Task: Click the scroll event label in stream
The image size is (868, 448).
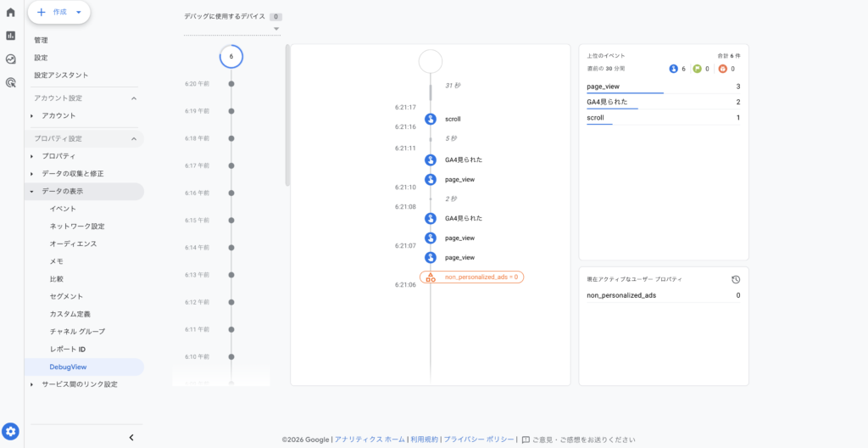Action: [453, 119]
